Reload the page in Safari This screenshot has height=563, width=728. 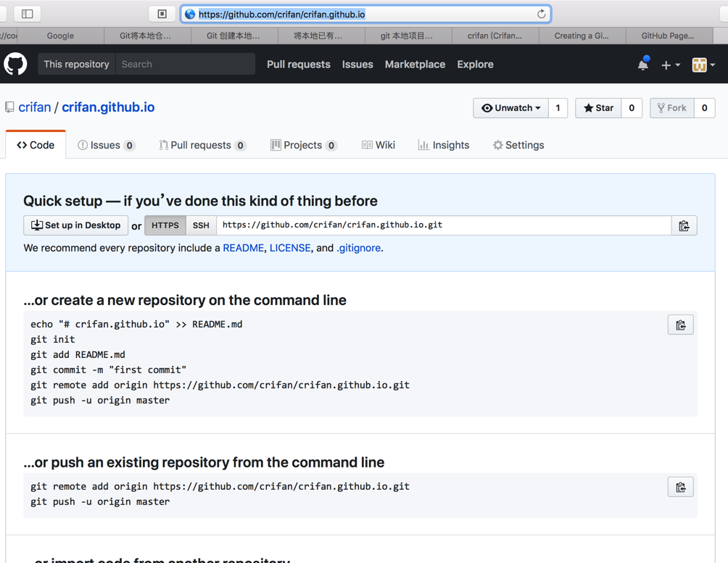point(541,14)
